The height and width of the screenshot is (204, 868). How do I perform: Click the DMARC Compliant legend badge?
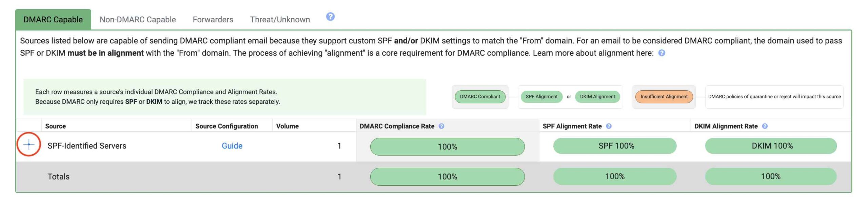point(480,97)
